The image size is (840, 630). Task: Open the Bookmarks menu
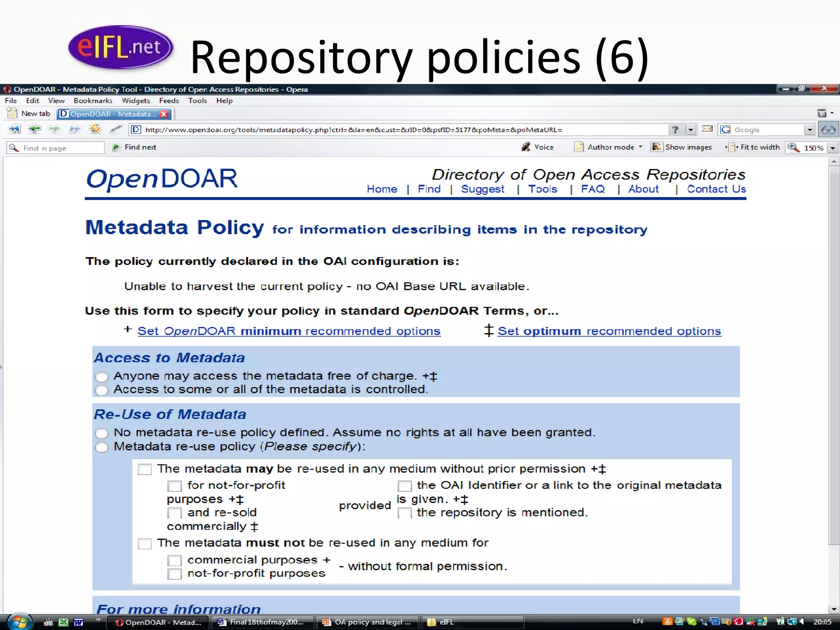point(93,100)
